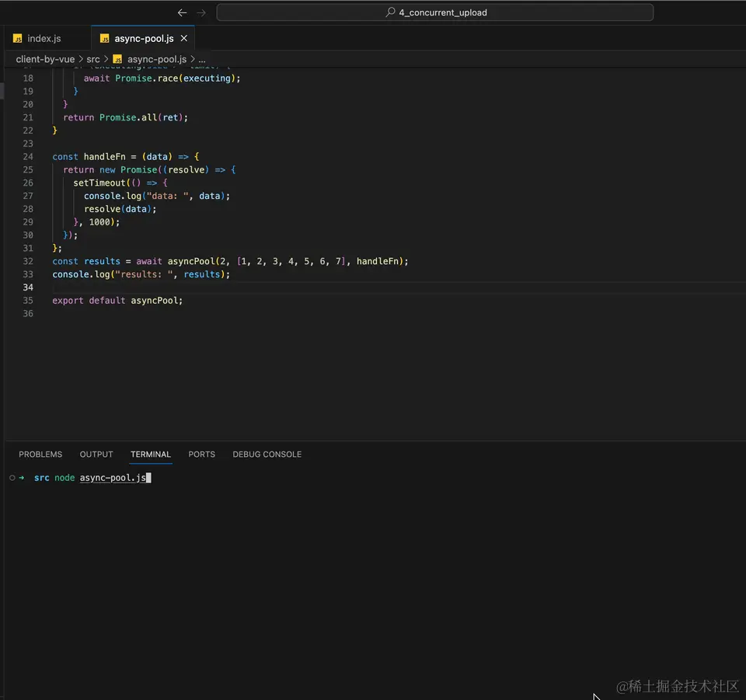Click the breadcrumb ellipsis
The height and width of the screenshot is (700, 746).
pyautogui.click(x=202, y=59)
